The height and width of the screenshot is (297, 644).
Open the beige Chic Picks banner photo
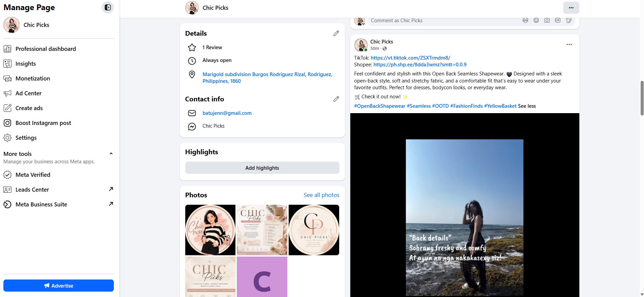point(211,277)
